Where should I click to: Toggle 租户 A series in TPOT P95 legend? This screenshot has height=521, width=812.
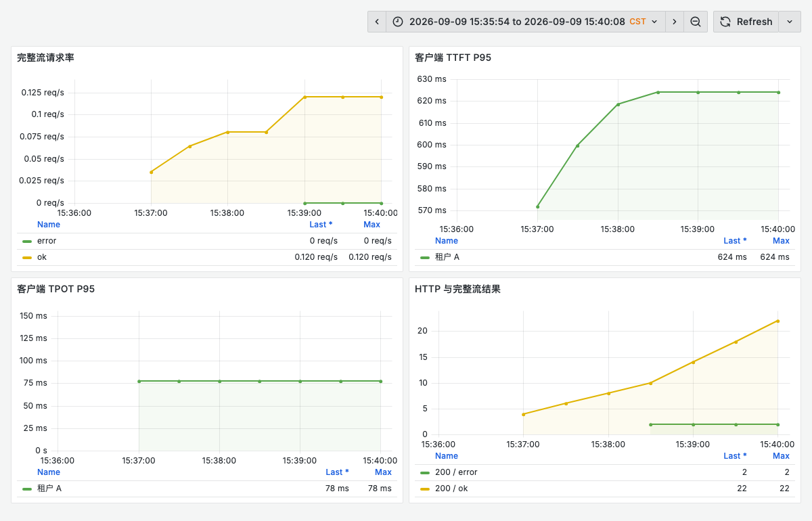click(49, 489)
